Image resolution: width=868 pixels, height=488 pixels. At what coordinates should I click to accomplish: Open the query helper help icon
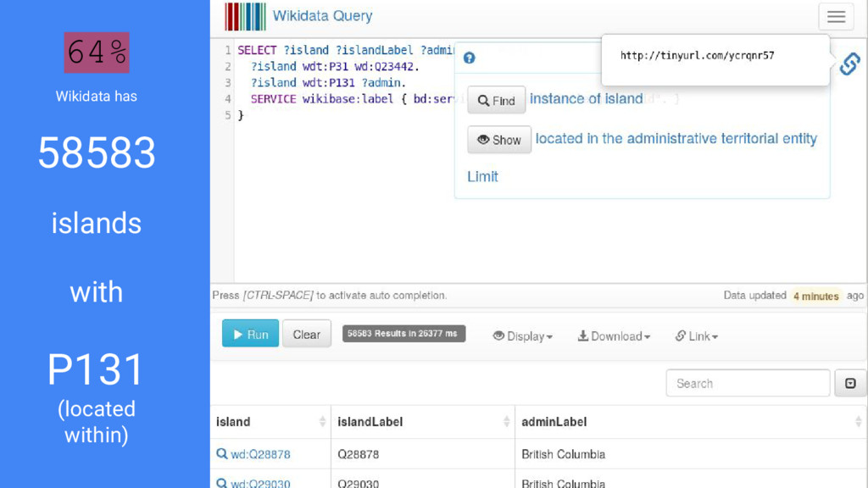(470, 58)
